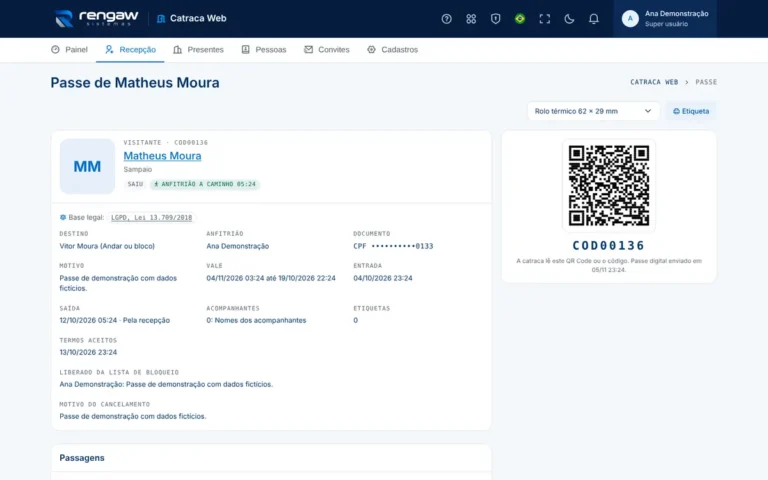Click the Painel clock icon
The height and width of the screenshot is (480, 768).
[55, 49]
